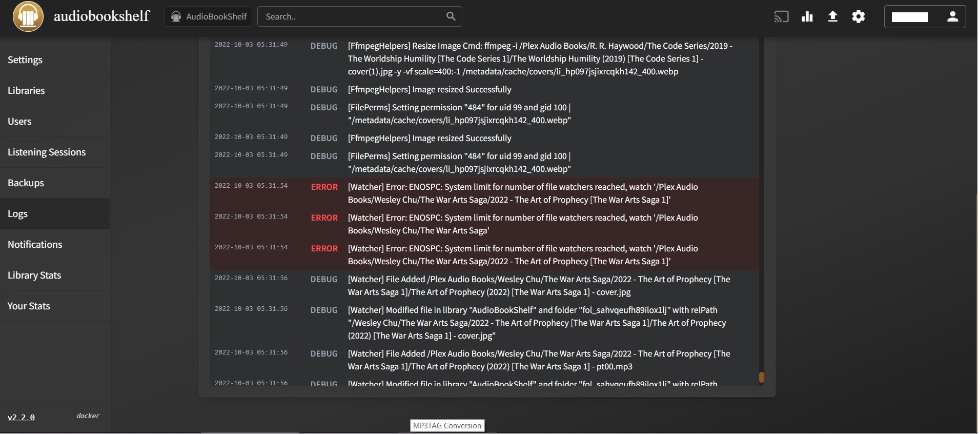This screenshot has height=434, width=980.
Task: Open Users settings page
Action: [x=55, y=122]
